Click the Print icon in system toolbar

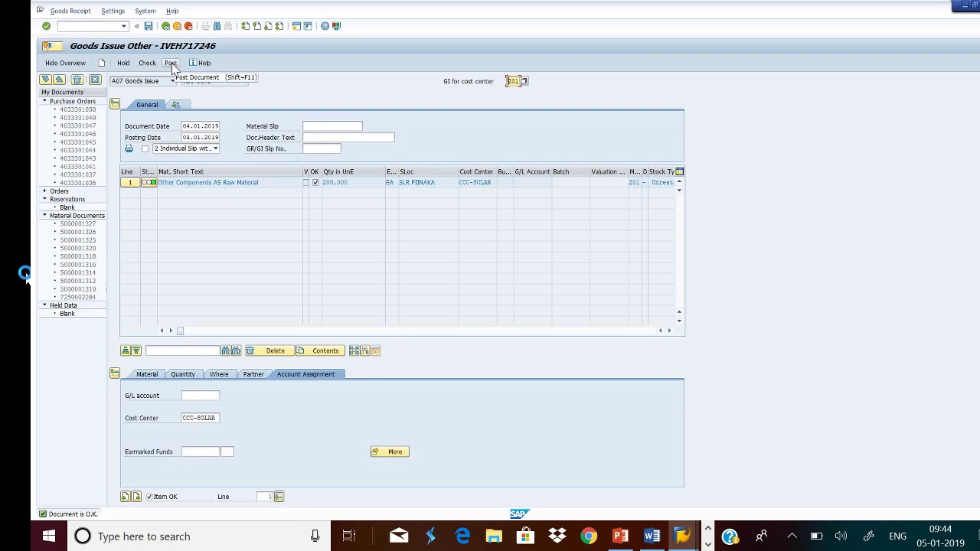point(205,26)
